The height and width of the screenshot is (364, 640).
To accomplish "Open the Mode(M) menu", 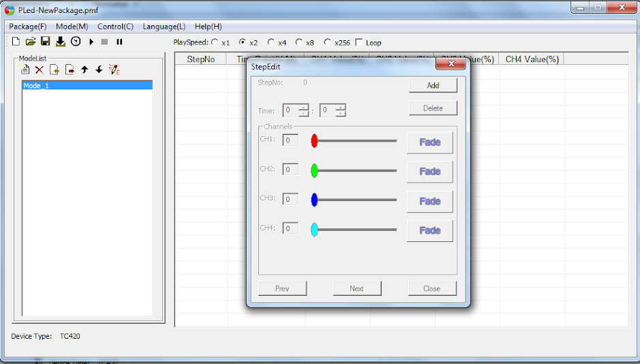I will 72,27.
